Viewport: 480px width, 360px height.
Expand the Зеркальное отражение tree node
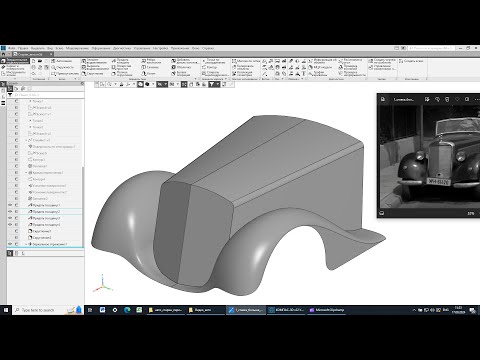[26, 244]
